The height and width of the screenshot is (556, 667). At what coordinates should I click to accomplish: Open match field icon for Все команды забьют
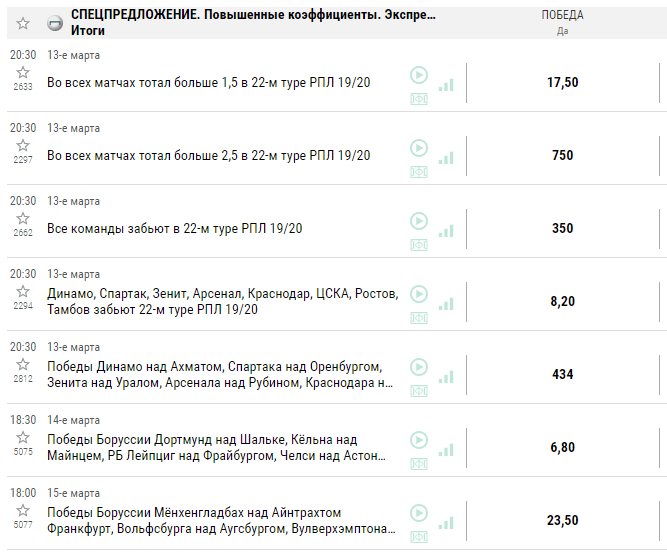[x=419, y=245]
